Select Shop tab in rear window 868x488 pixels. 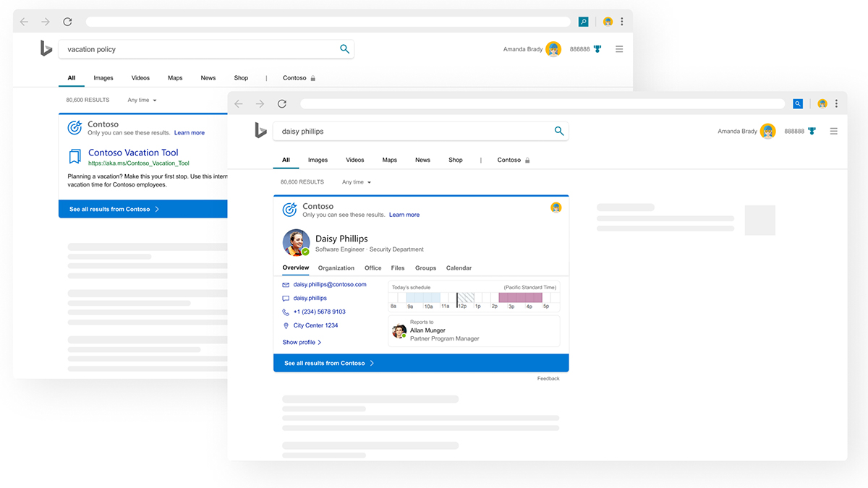coord(241,78)
